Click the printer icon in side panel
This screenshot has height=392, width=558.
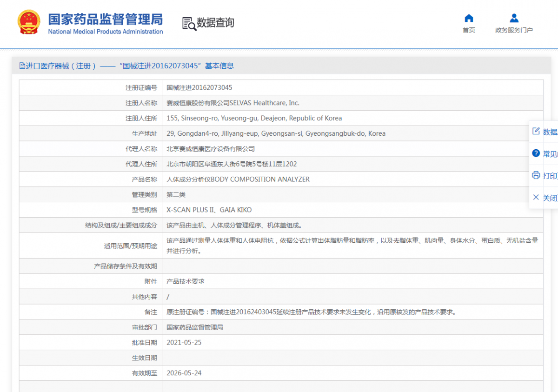[x=536, y=175]
